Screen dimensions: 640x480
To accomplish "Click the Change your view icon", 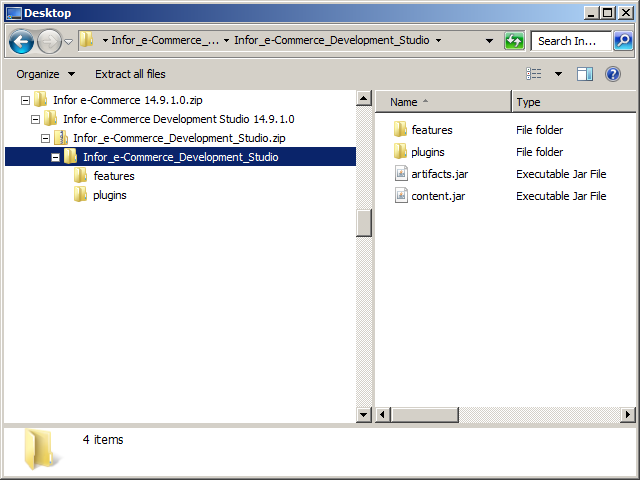I will [x=534, y=74].
